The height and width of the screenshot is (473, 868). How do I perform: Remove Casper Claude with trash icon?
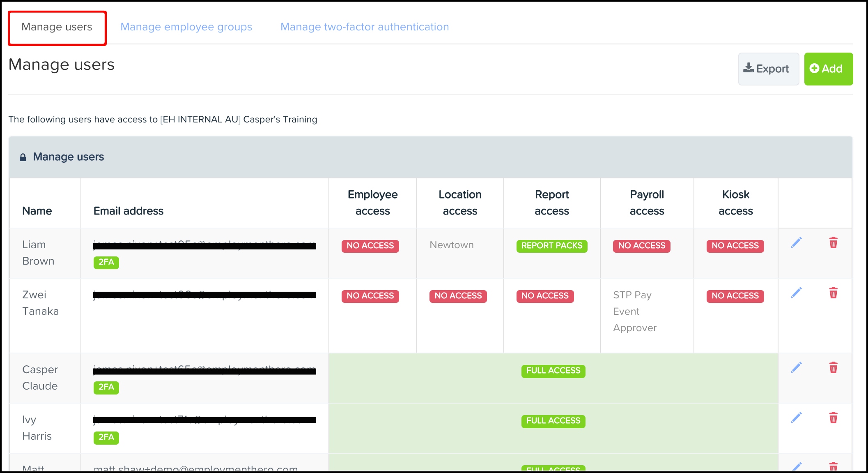[x=833, y=368]
